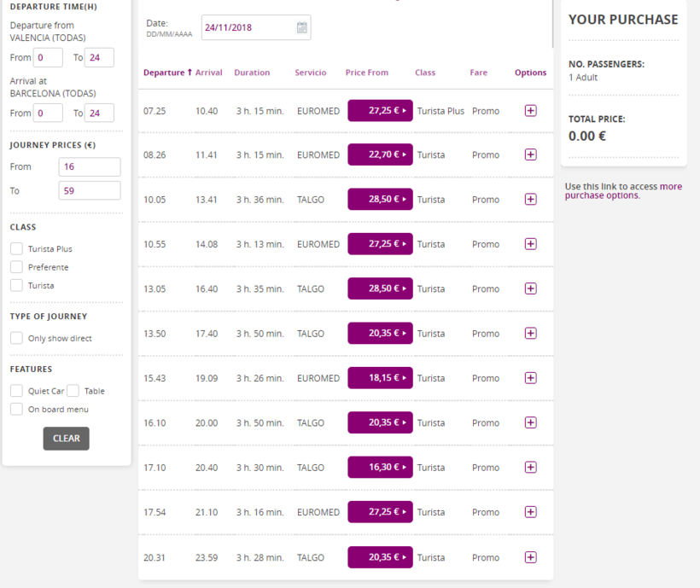This screenshot has width=700, height=588.
Task: Check the Quiet Car feature filter
Action: (x=16, y=391)
